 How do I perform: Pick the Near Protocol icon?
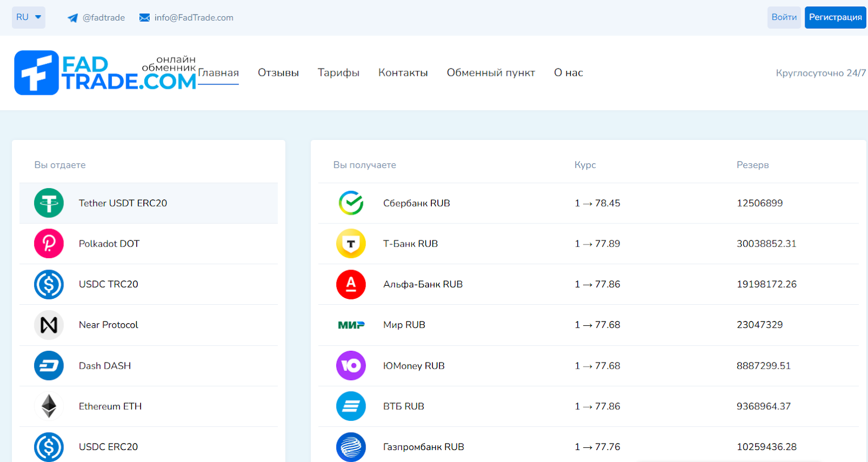point(49,325)
